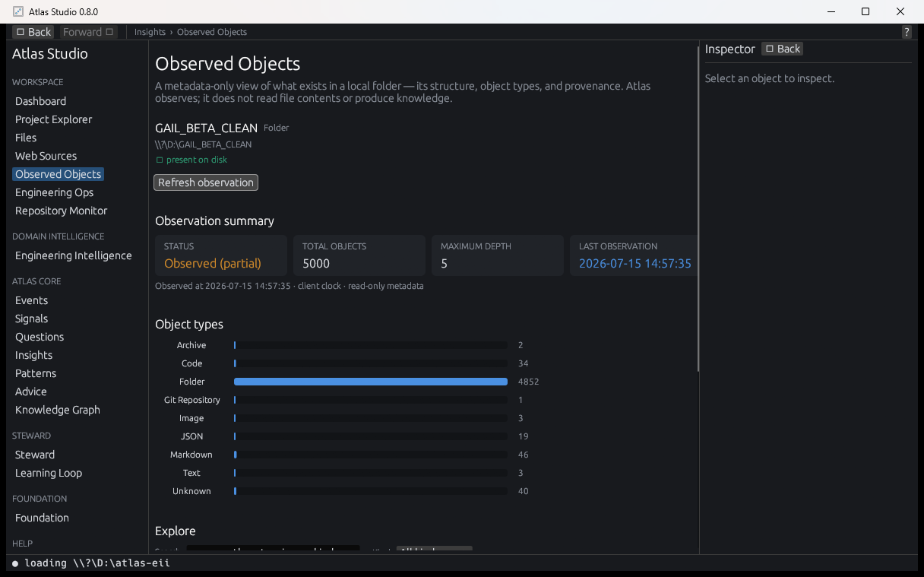Click the Back navigation button in top bar
924x577 pixels.
(x=33, y=32)
